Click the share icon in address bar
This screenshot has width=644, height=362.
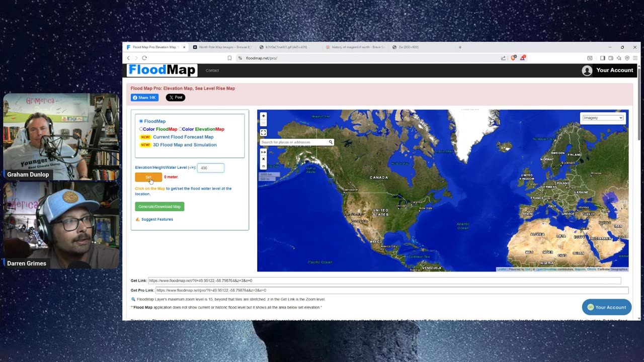503,58
